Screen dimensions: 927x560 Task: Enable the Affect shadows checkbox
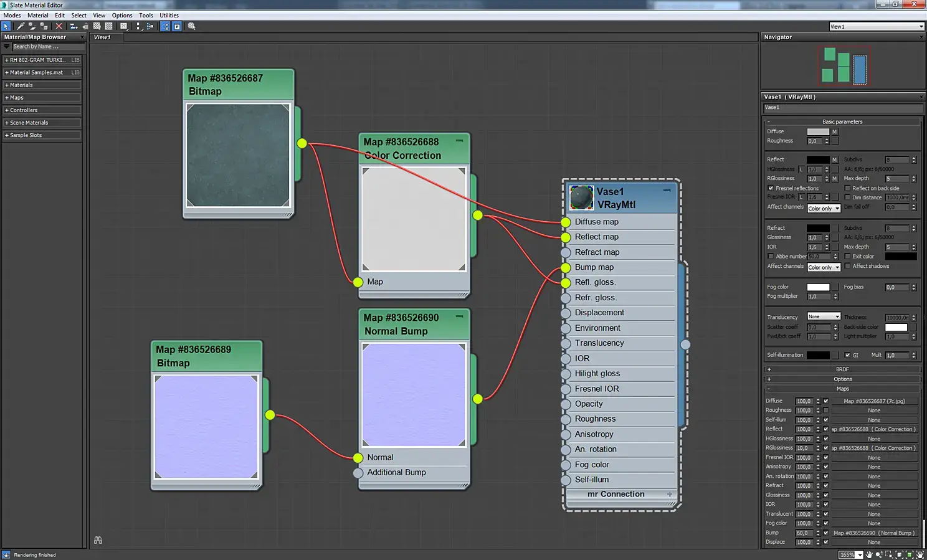pyautogui.click(x=847, y=266)
